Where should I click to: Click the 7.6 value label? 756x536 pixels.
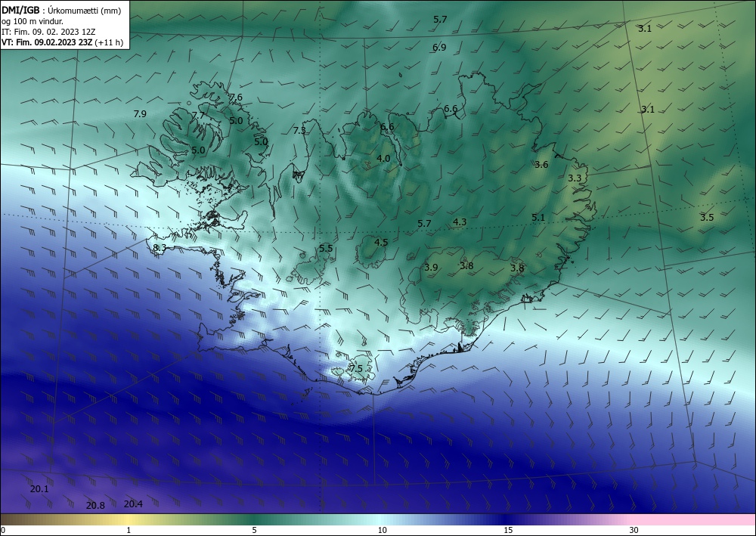tap(235, 98)
